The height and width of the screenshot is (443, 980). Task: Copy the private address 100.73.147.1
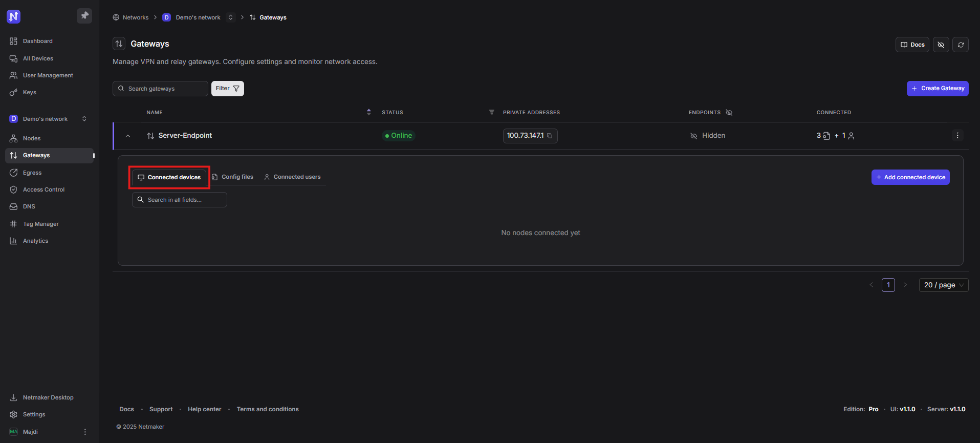coord(550,136)
